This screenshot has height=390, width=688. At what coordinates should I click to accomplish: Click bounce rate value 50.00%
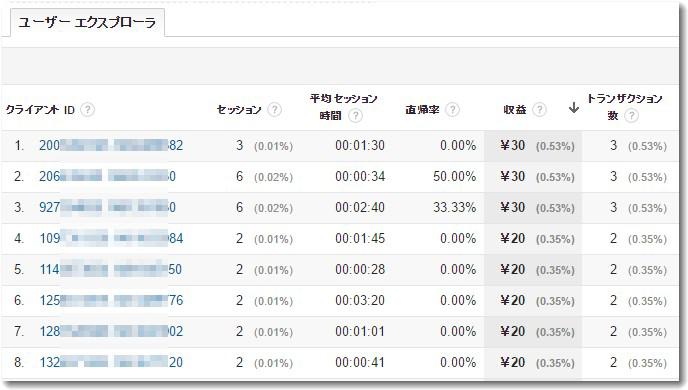[454, 176]
